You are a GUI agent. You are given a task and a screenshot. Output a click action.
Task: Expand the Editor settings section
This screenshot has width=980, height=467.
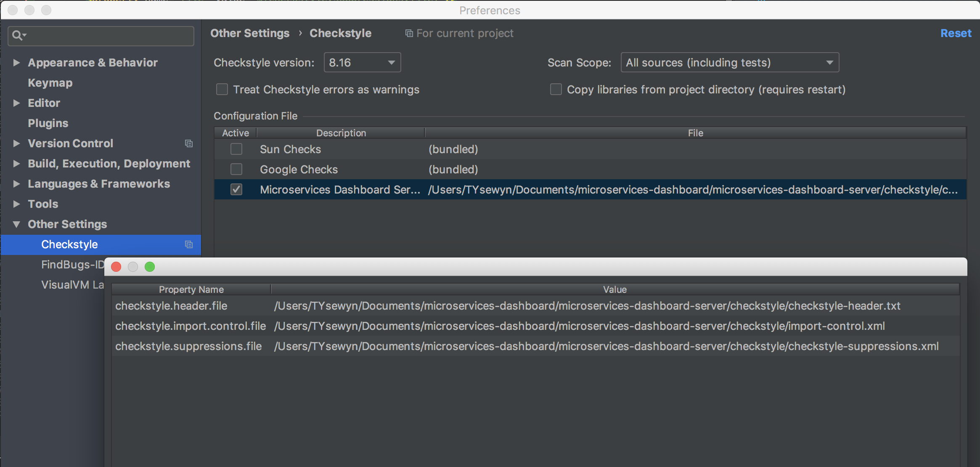pos(16,103)
